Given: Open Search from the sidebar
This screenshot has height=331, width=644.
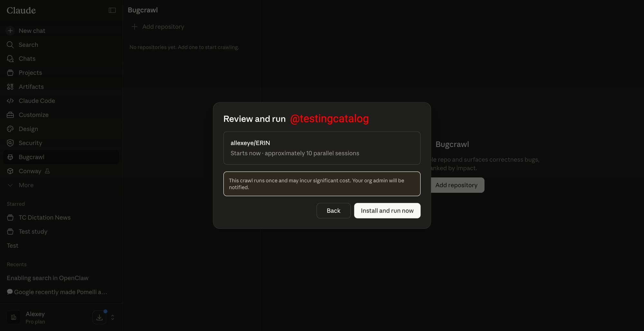Looking at the screenshot, I should (x=61, y=45).
